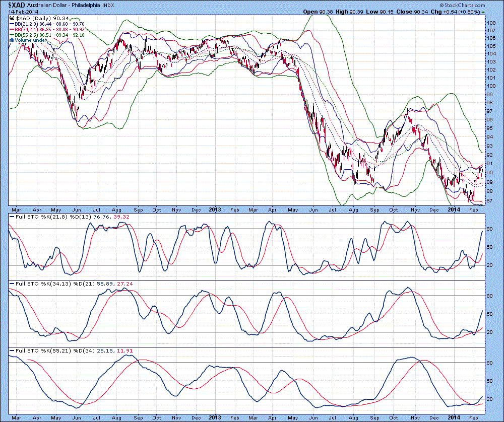Select the 2013 marker on price chart axis
504x422 pixels.
pos(215,209)
